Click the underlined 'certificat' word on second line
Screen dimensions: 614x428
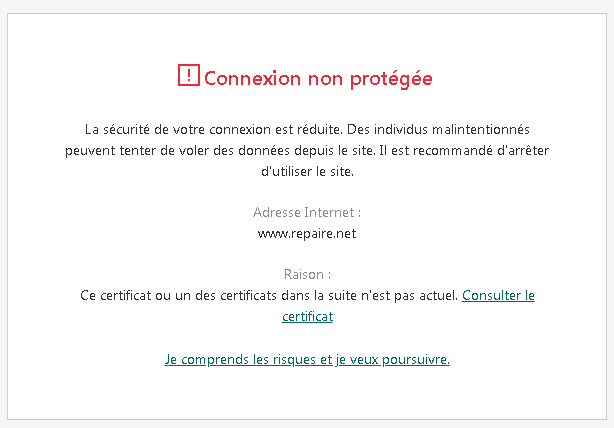307,316
